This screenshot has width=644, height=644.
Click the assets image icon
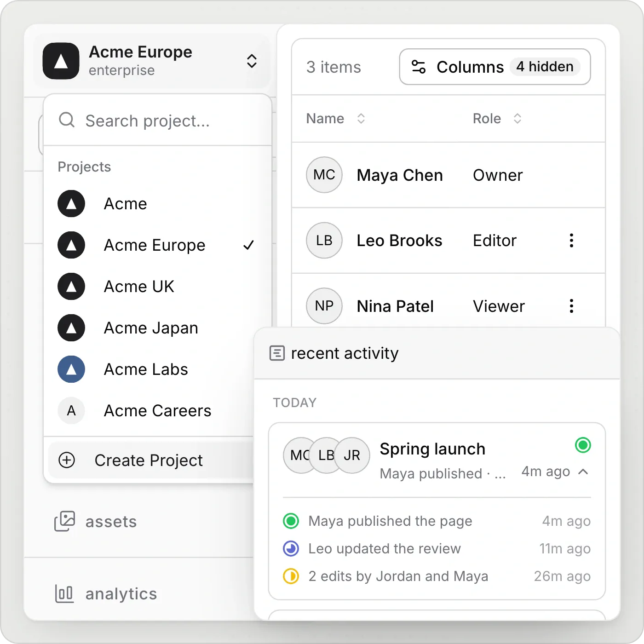[64, 522]
